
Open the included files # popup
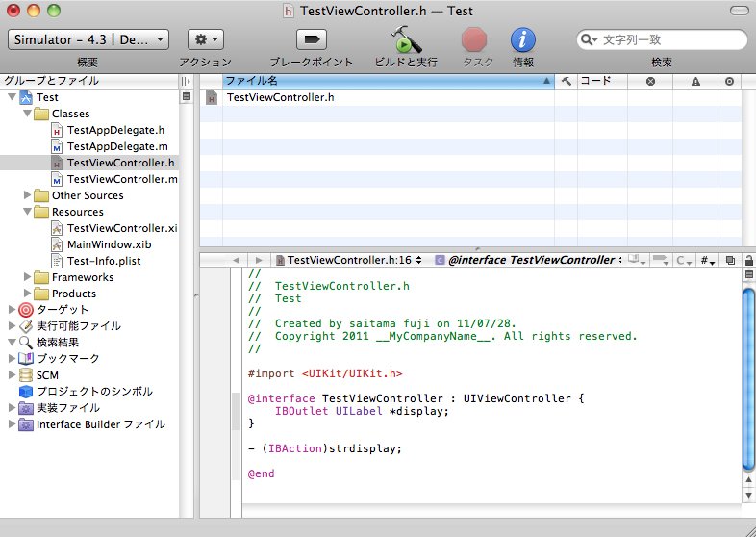707,260
